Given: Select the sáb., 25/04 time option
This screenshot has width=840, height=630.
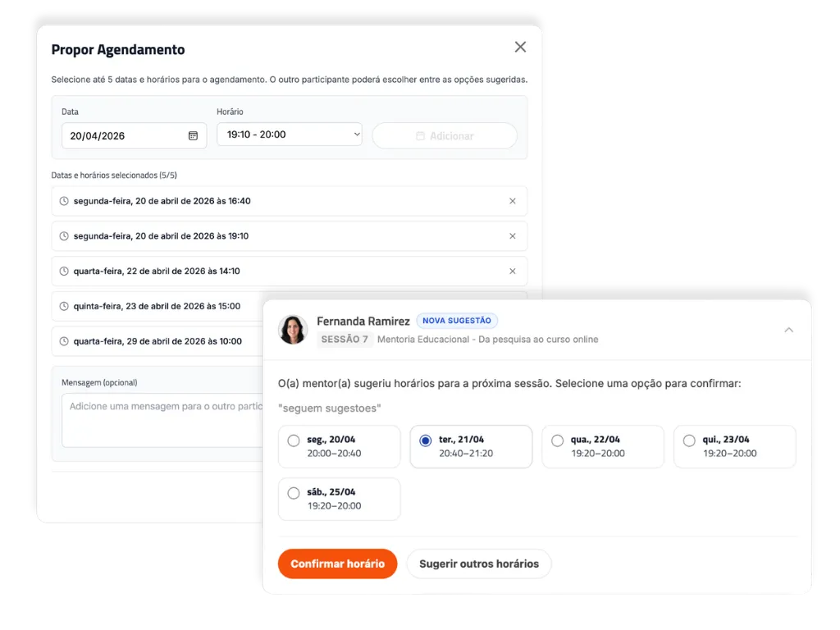Looking at the screenshot, I should point(294,493).
